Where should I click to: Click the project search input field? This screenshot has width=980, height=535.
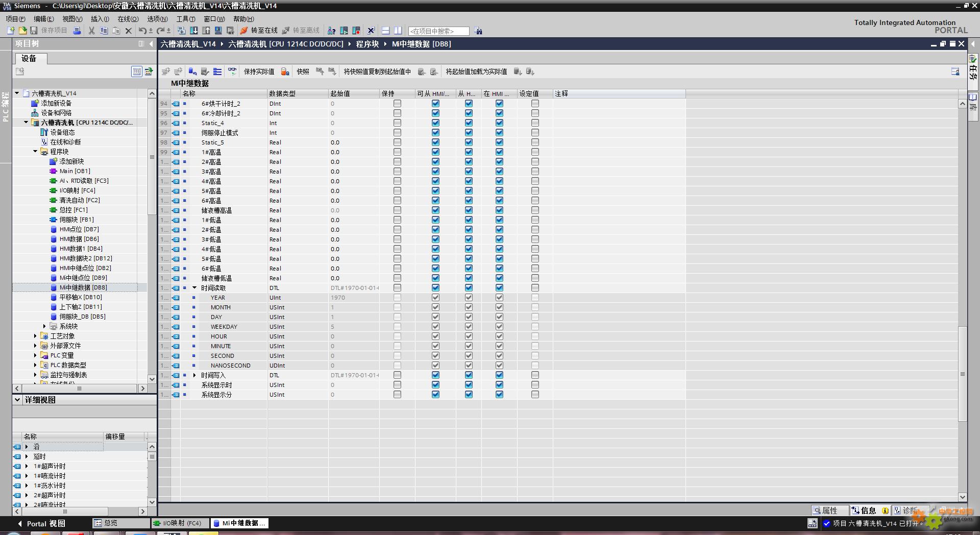438,31
